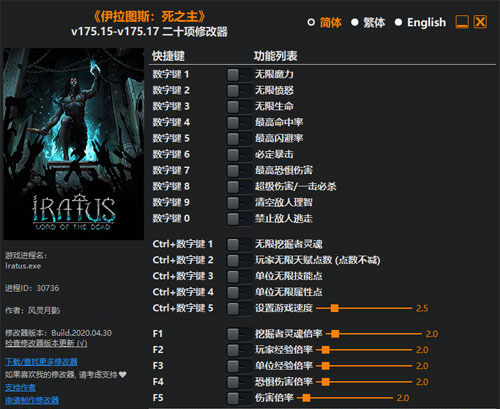
Task: Select 繁体 language radio button
Action: [355, 22]
